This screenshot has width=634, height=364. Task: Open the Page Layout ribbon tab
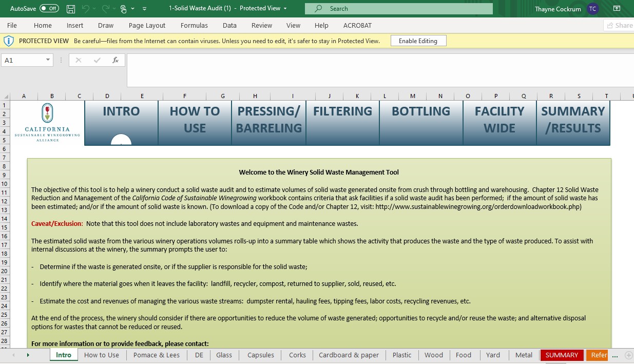(147, 25)
